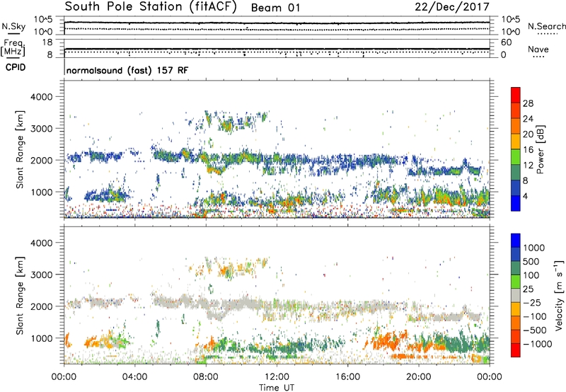This screenshot has height=392, width=566.
Task: Click the 'Velocity [m s-1]' color bar label
Action: coord(559,295)
